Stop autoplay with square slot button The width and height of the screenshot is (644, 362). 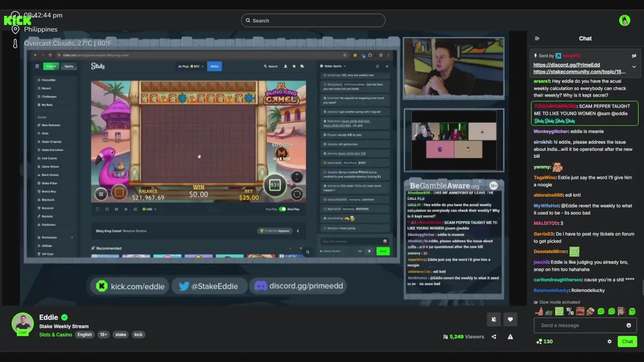coord(119,192)
